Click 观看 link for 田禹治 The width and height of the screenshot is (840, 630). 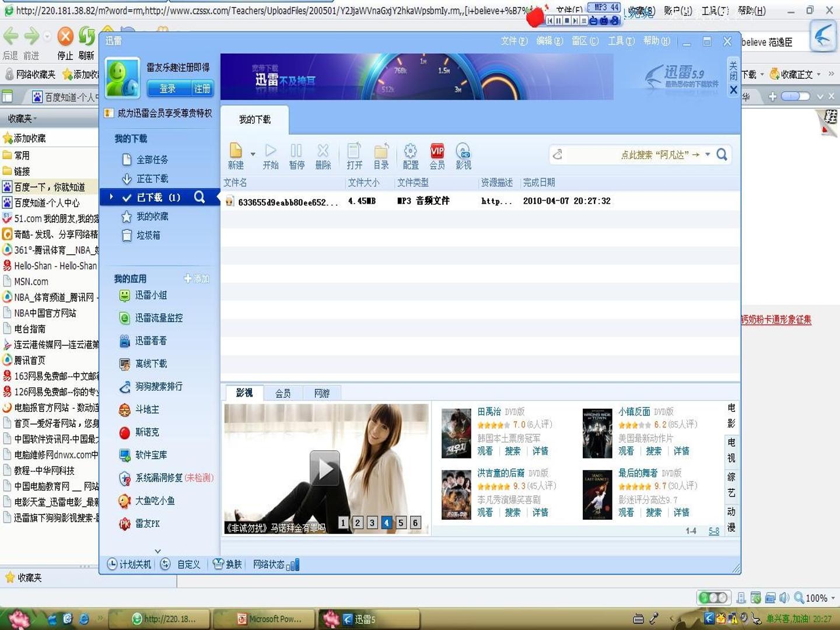point(485,451)
